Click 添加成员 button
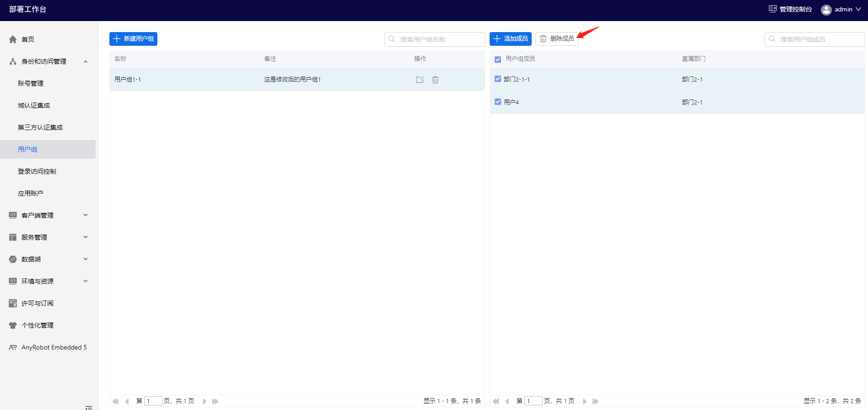Image resolution: width=868 pixels, height=410 pixels. pos(511,39)
